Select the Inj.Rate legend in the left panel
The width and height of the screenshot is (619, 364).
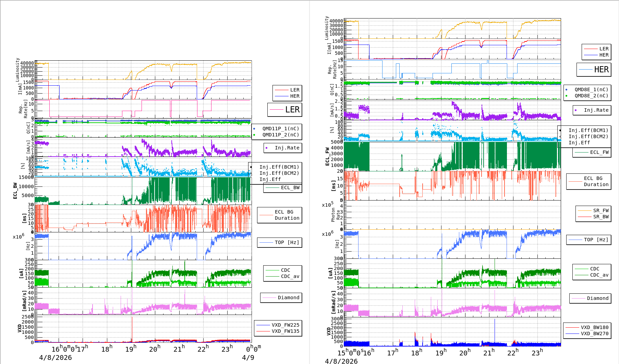coord(283,148)
